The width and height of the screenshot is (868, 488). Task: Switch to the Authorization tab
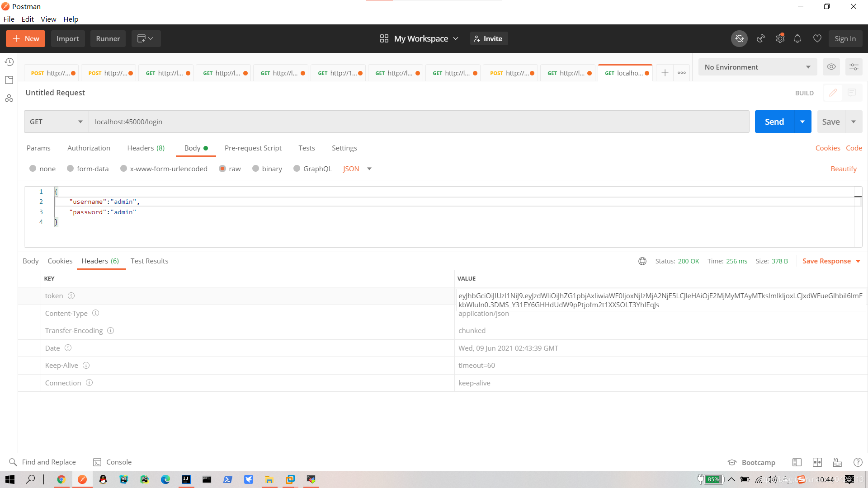click(89, 148)
